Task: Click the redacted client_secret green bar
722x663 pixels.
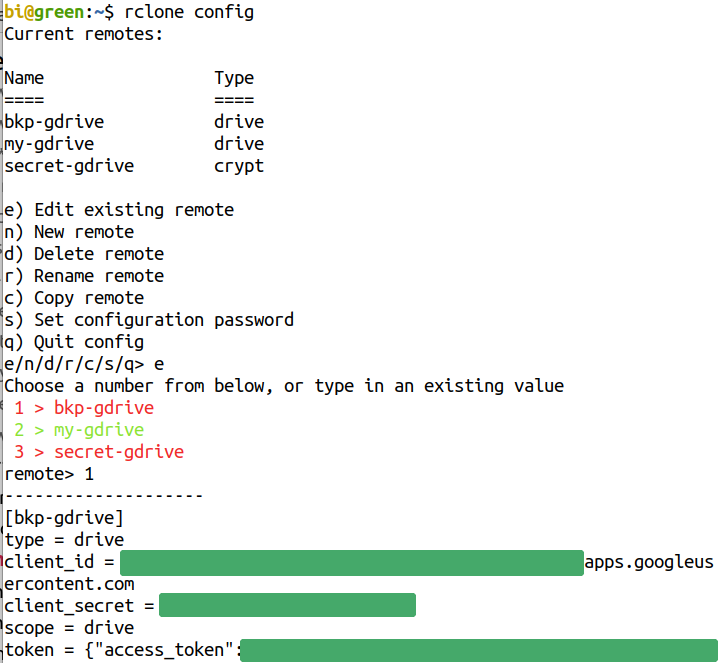Action: (287, 606)
